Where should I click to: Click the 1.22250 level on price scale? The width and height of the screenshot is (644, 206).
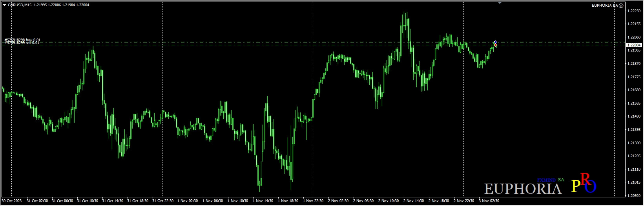point(634,11)
